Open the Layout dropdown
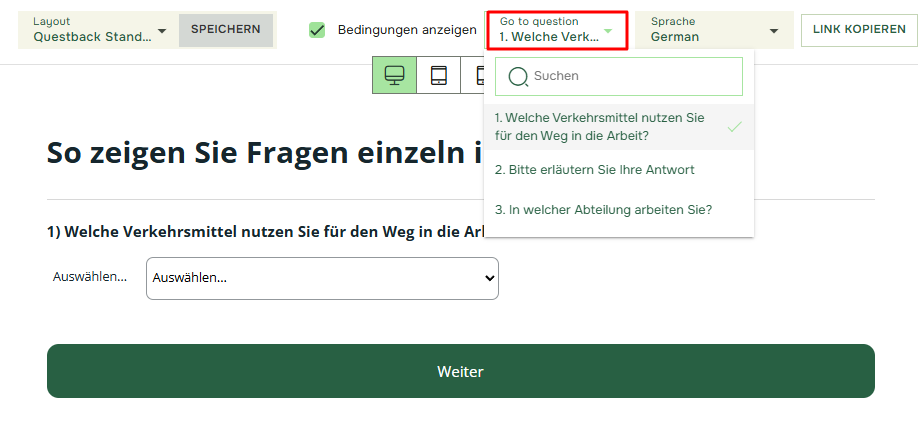 click(99, 30)
